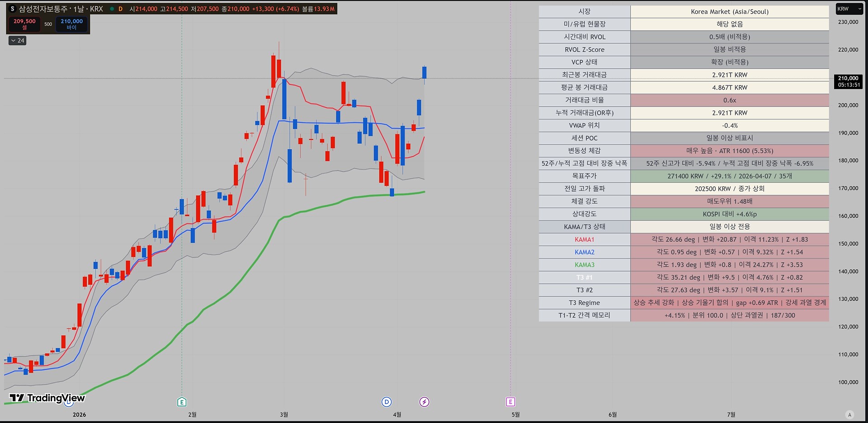Click the 209,500 sell button

coord(24,24)
